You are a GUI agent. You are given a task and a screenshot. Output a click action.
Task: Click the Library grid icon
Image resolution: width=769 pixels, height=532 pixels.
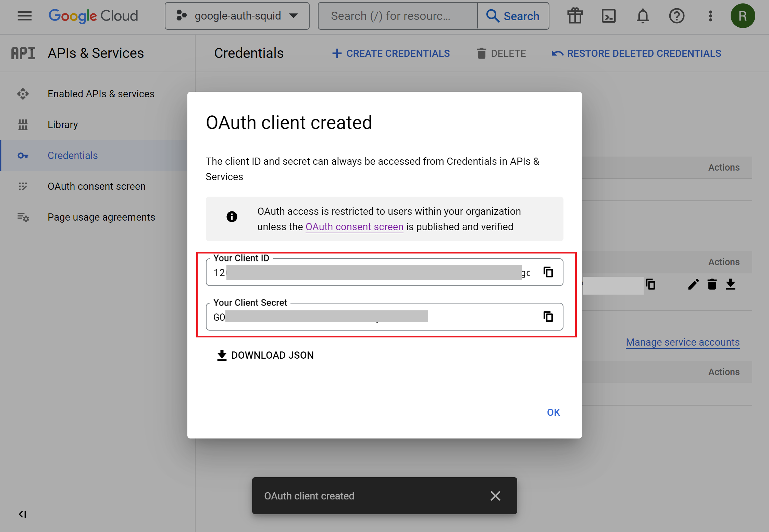(x=23, y=125)
